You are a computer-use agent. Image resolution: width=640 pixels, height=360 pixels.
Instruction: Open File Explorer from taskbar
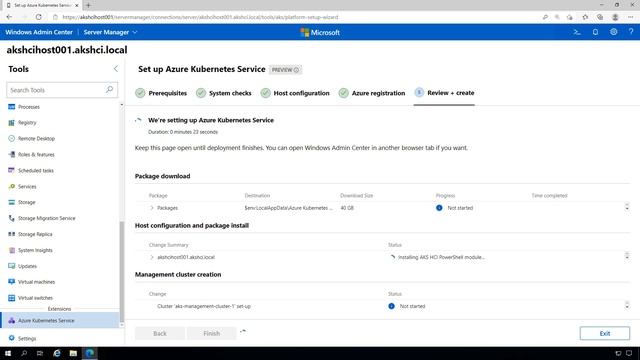point(73,353)
